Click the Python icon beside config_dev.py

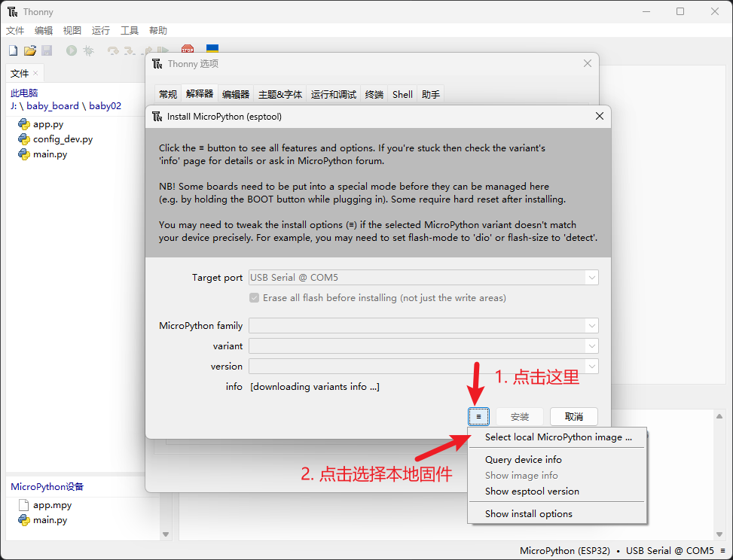(24, 138)
